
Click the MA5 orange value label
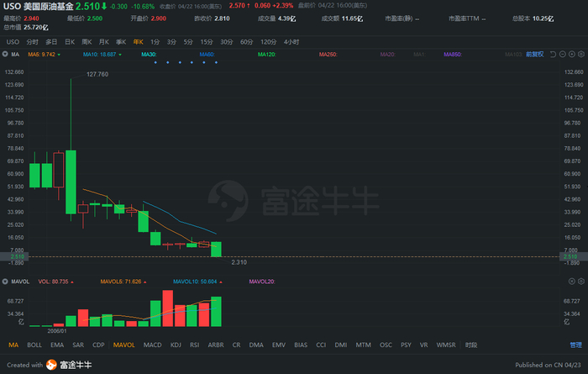42,55
